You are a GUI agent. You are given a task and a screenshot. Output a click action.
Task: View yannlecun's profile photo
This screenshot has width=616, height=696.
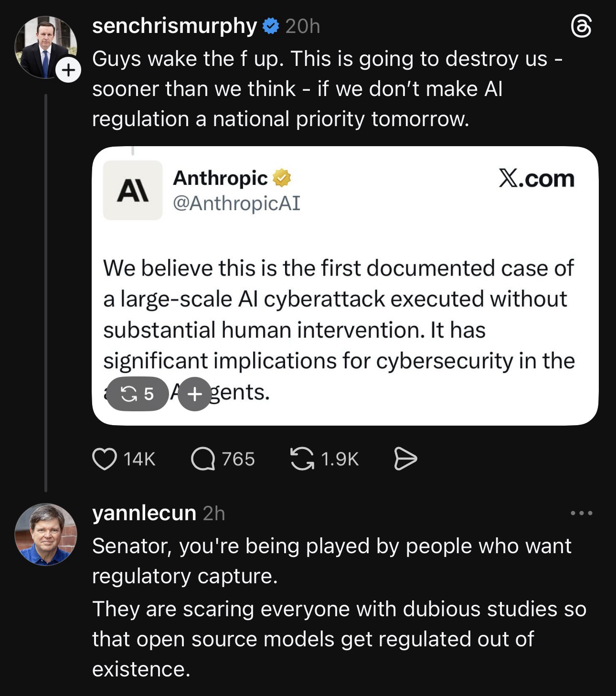(46, 534)
